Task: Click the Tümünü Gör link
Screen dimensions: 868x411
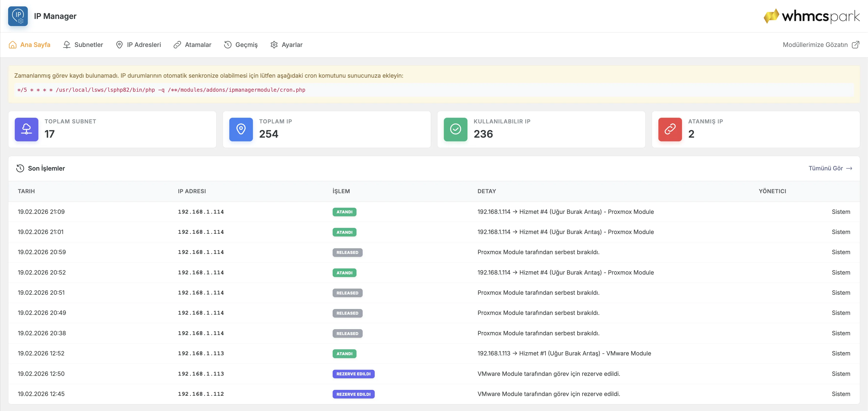Action: pyautogui.click(x=830, y=168)
